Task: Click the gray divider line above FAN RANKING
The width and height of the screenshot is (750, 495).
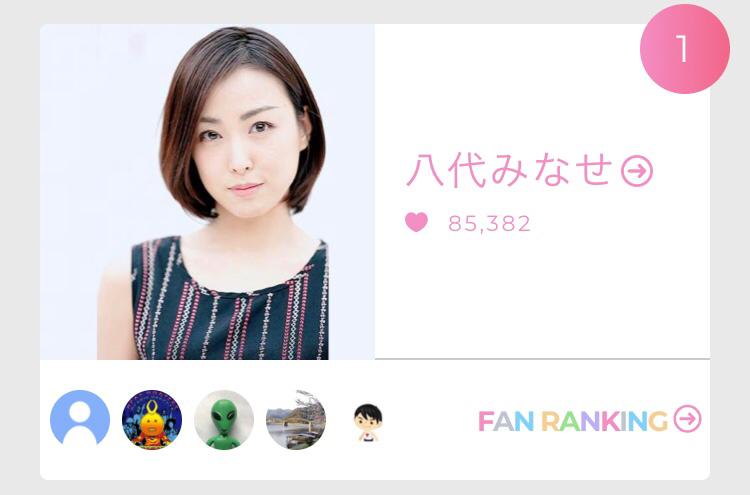Action: (542, 358)
